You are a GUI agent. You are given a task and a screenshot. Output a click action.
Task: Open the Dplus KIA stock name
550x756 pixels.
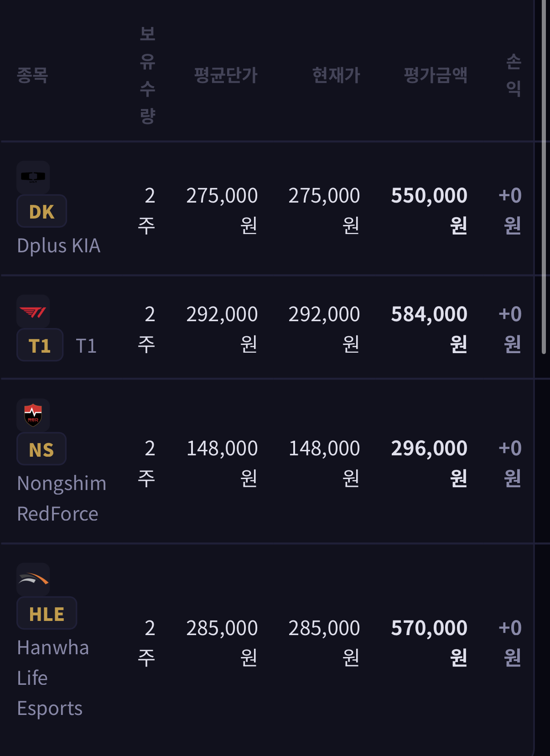(x=58, y=246)
